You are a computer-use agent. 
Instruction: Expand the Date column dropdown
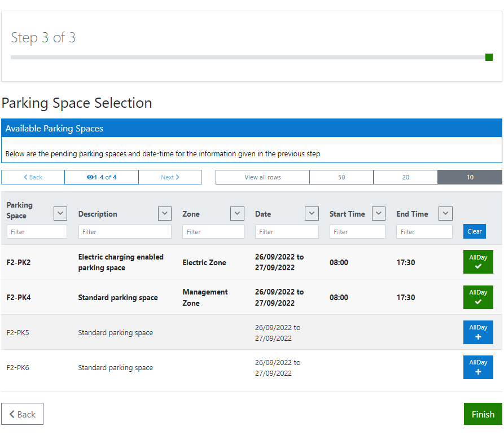(311, 213)
